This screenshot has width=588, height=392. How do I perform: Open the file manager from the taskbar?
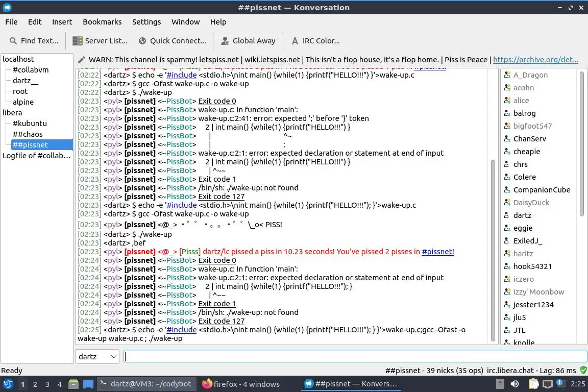pos(73,384)
